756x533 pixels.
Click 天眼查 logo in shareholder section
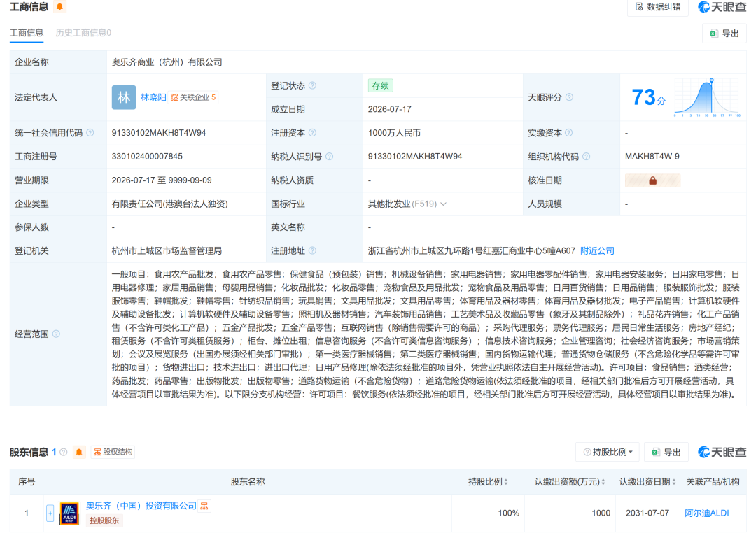click(722, 452)
